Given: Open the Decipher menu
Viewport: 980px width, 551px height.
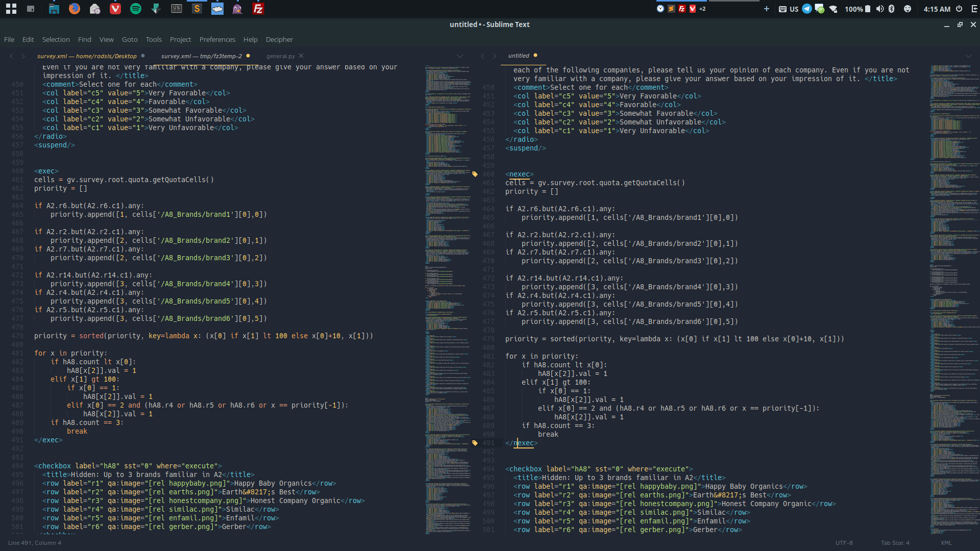Looking at the screenshot, I should coord(279,39).
